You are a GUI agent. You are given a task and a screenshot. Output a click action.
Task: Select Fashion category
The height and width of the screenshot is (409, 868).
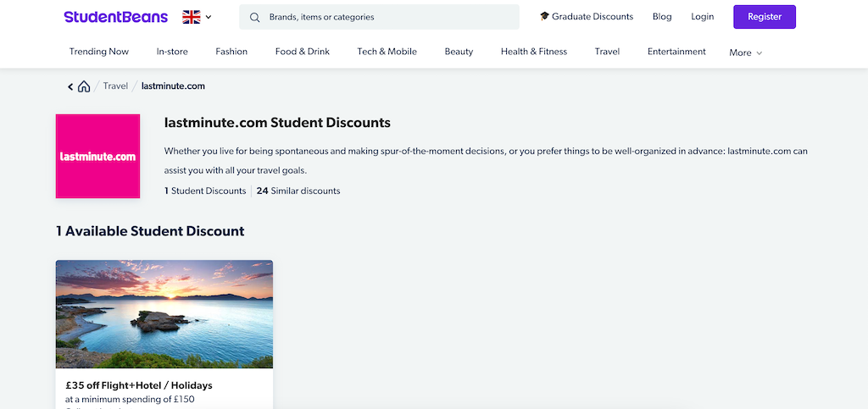(x=231, y=52)
